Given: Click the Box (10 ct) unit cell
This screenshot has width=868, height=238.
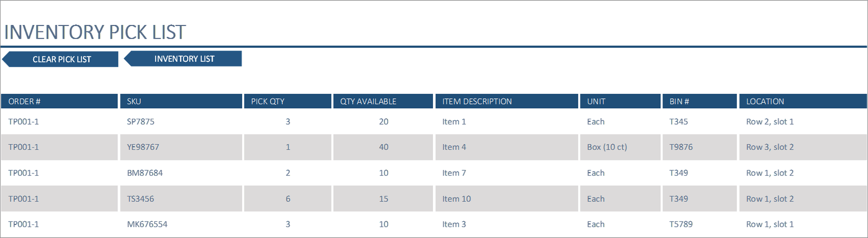Looking at the screenshot, I should 620,147.
